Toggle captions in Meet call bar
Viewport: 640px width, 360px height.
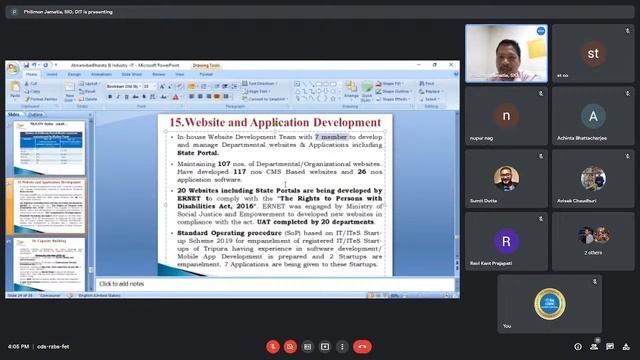click(307, 347)
